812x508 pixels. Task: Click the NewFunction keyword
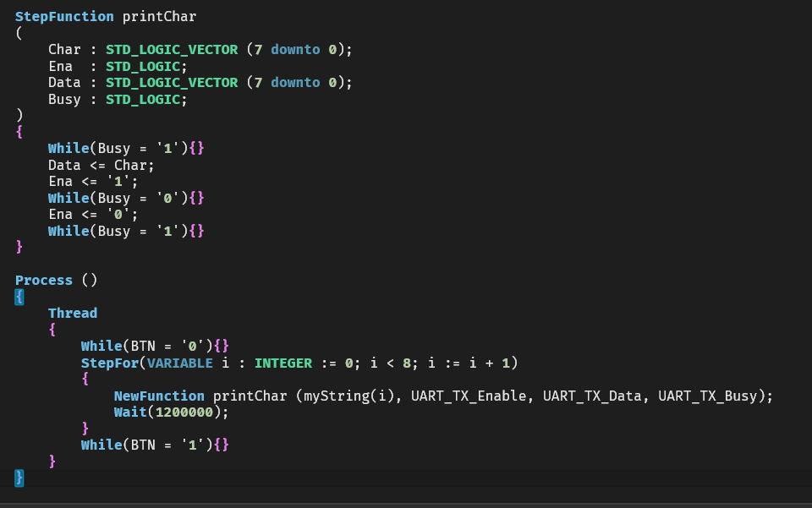pyautogui.click(x=159, y=396)
